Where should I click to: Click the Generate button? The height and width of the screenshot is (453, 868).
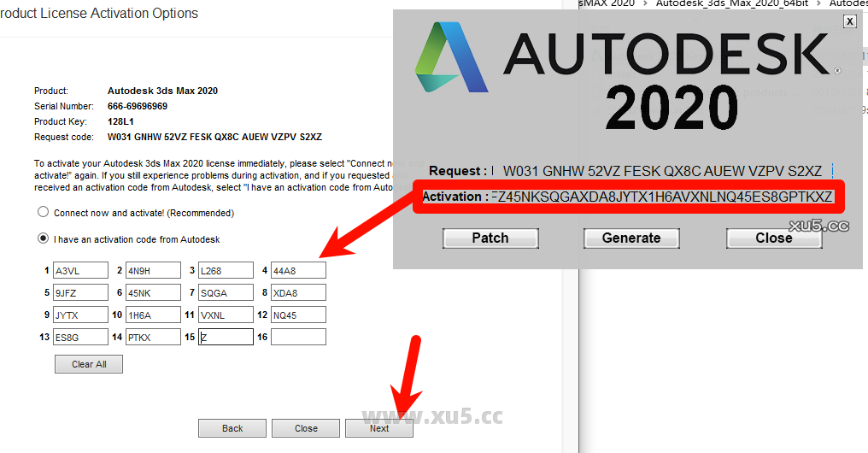click(x=631, y=238)
